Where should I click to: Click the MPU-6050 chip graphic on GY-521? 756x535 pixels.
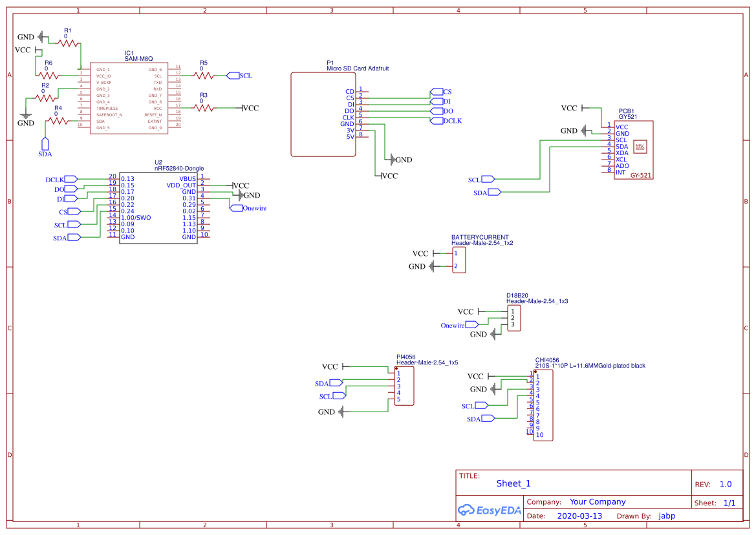click(x=640, y=147)
